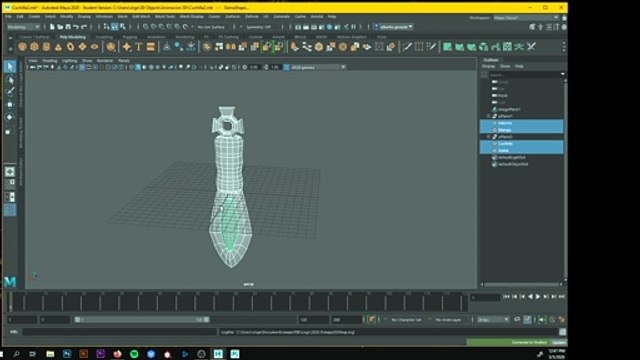Switch to the Poly Modeling shelf tab

pyautogui.click(x=73, y=37)
